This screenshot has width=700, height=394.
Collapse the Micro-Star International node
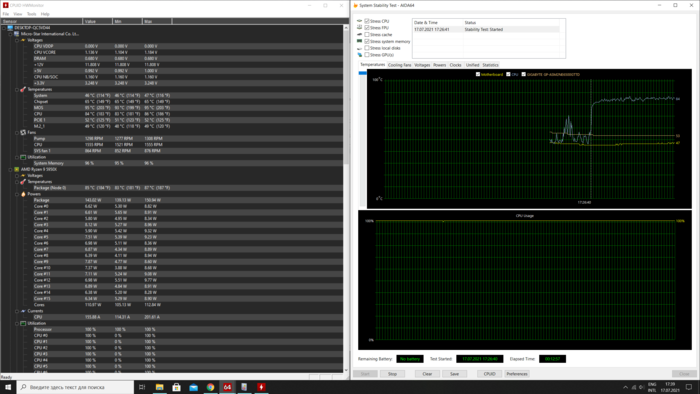pyautogui.click(x=10, y=34)
